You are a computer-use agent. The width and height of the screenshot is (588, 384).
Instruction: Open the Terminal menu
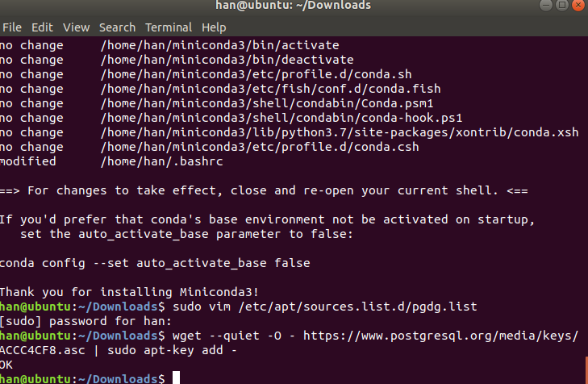[x=169, y=27]
